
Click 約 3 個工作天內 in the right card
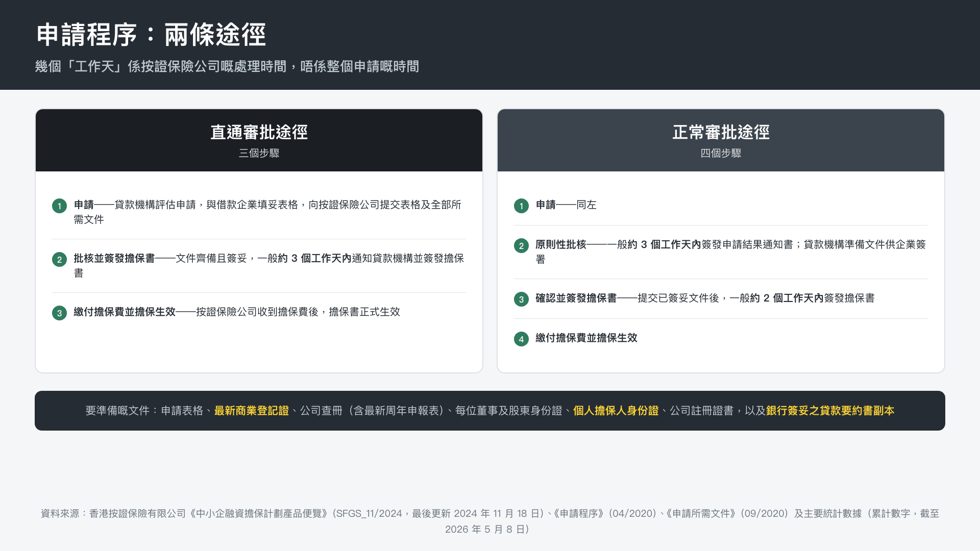coord(665,244)
